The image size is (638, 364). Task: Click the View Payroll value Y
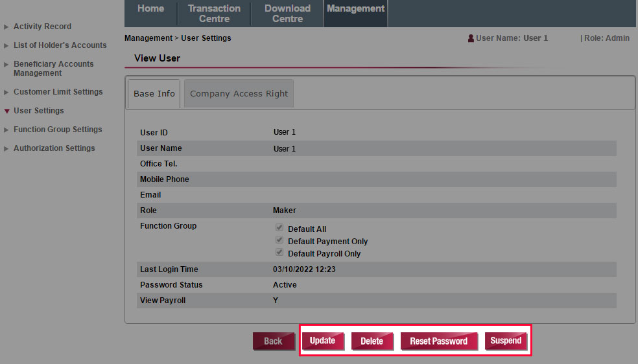click(x=276, y=301)
